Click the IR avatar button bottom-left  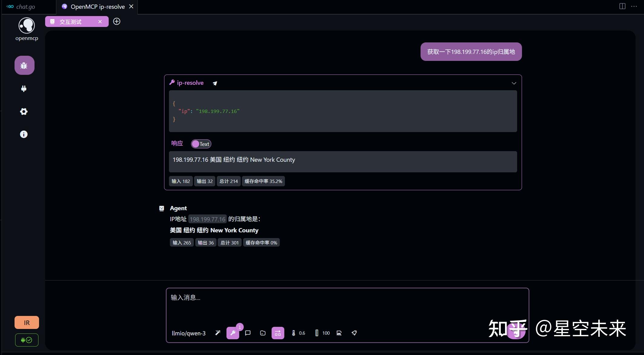[x=26, y=322]
